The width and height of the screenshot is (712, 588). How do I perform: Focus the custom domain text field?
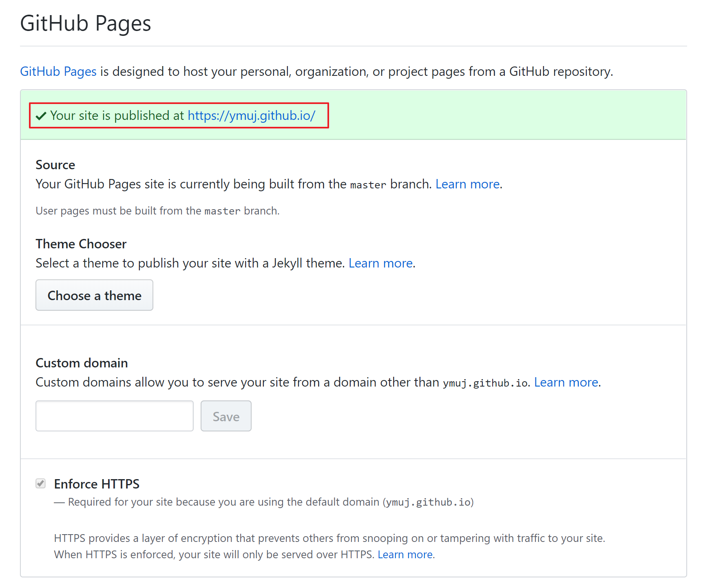pos(115,416)
